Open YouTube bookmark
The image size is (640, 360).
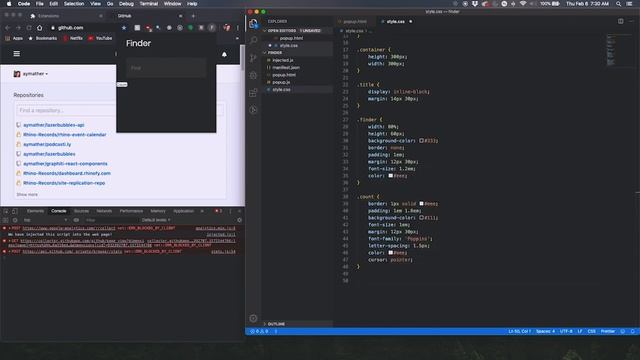(x=100, y=38)
